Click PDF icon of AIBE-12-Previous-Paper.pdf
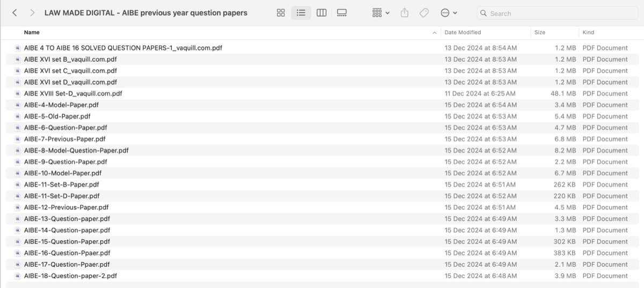The width and height of the screenshot is (644, 288). [x=18, y=208]
